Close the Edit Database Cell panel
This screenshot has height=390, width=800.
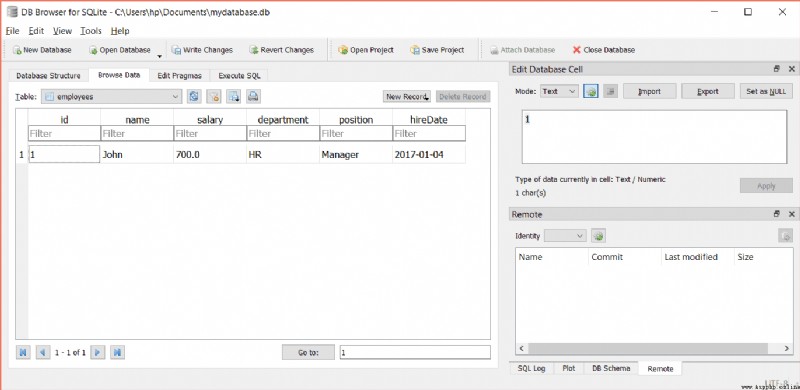(x=792, y=69)
